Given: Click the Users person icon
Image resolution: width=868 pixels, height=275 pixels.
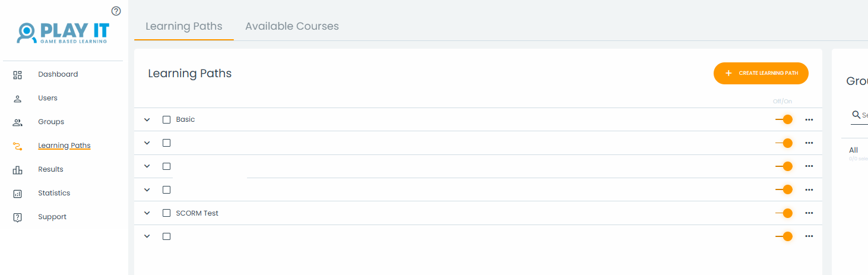Looking at the screenshot, I should pos(18,99).
